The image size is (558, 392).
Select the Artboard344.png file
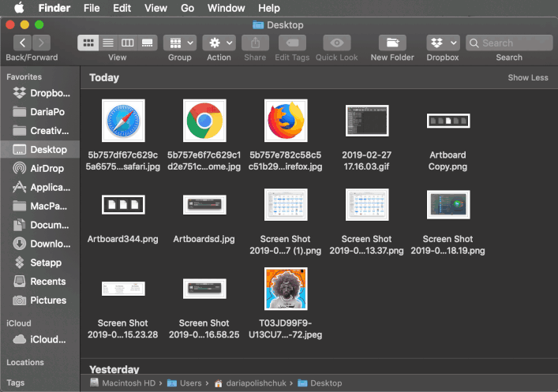[123, 204]
